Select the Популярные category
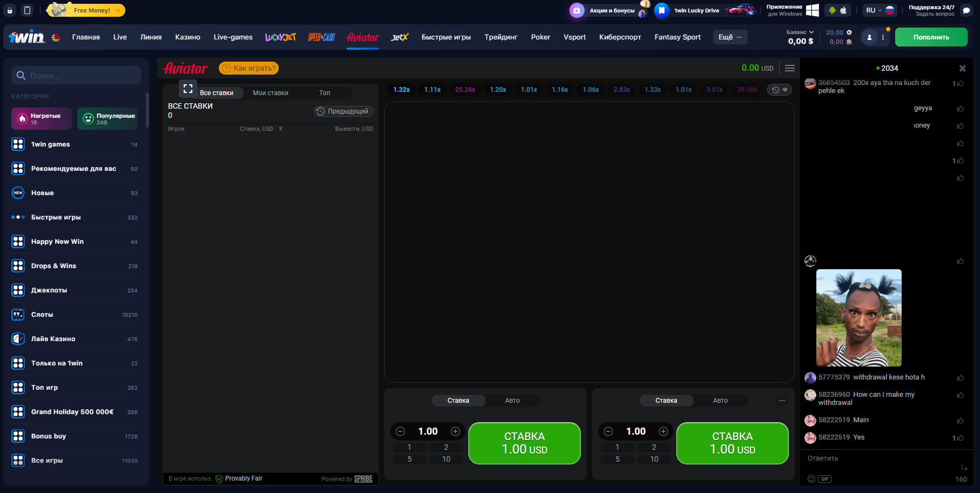The height and width of the screenshot is (493, 980). point(108,118)
